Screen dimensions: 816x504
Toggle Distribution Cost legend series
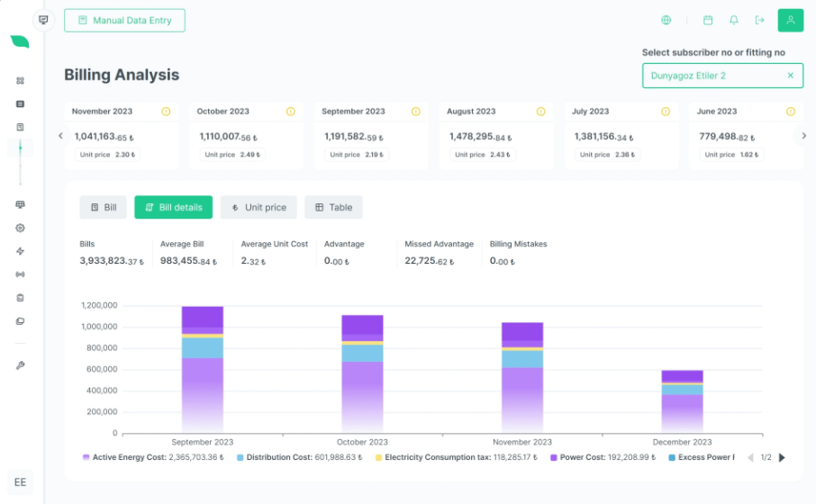[299, 457]
